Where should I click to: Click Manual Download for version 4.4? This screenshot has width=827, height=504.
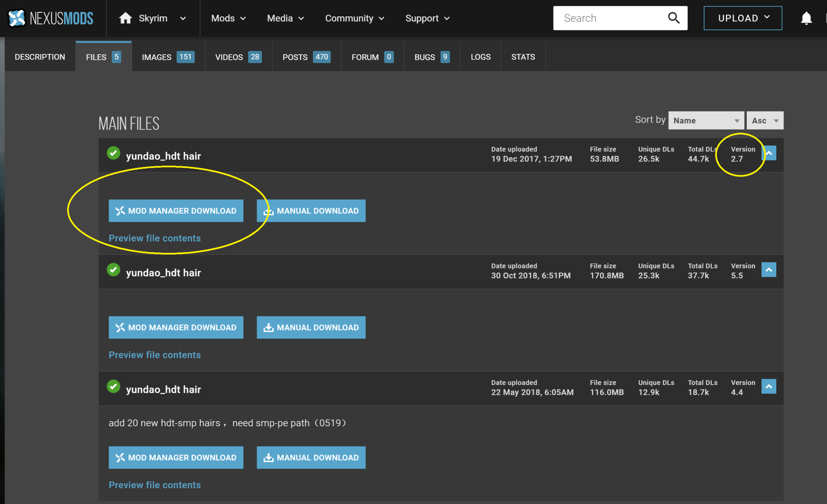pyautogui.click(x=311, y=458)
